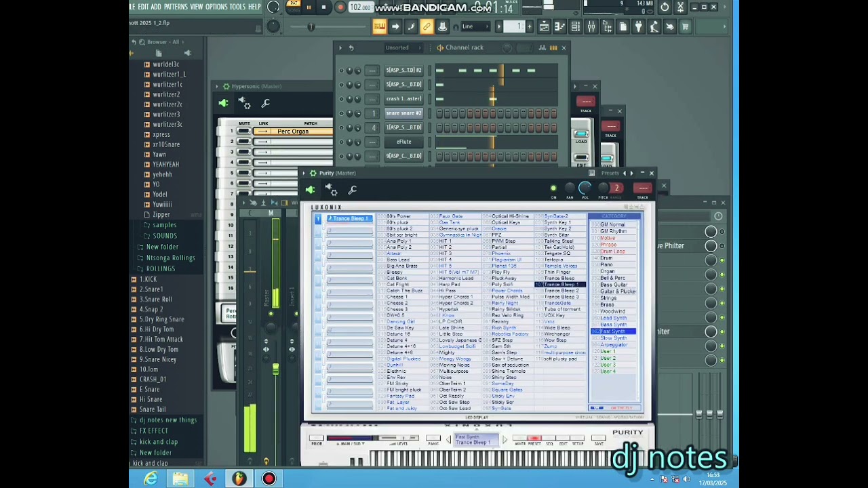This screenshot has height=488, width=868.
Task: Select Perc Organ patch in Hypersonic
Action: click(292, 131)
